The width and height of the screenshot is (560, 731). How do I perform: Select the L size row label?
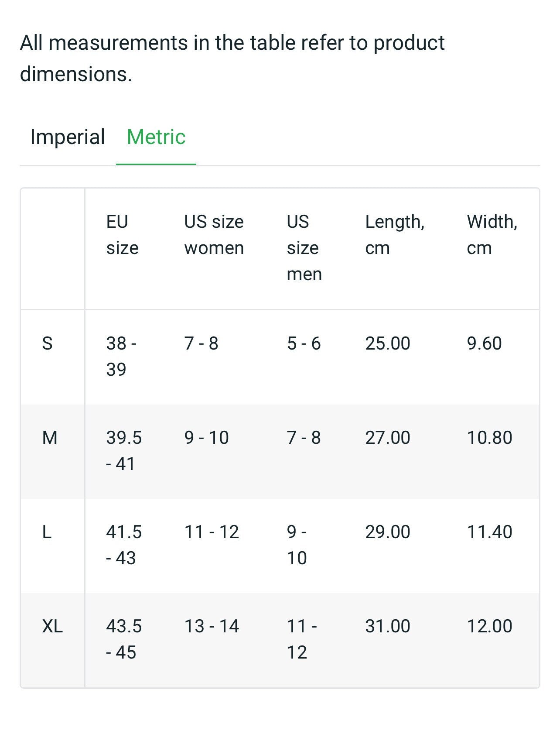pyautogui.click(x=47, y=532)
